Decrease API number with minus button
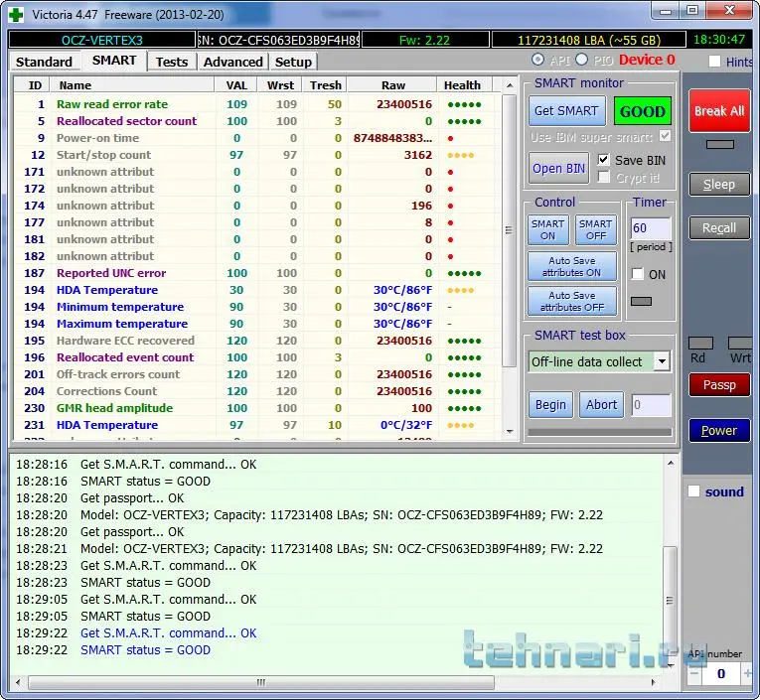Viewport: 760px width, 700px height. pos(694,673)
